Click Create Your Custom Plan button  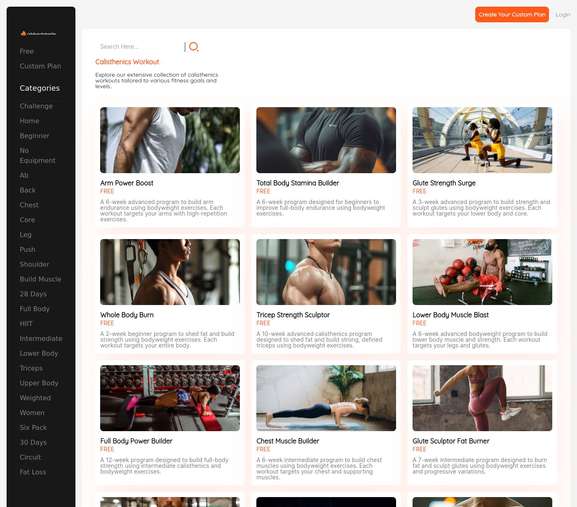click(x=512, y=15)
